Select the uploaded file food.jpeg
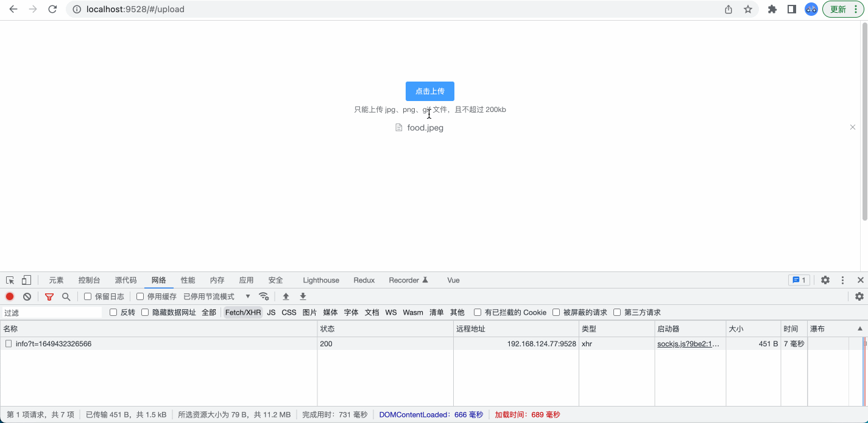868x423 pixels. click(x=425, y=128)
